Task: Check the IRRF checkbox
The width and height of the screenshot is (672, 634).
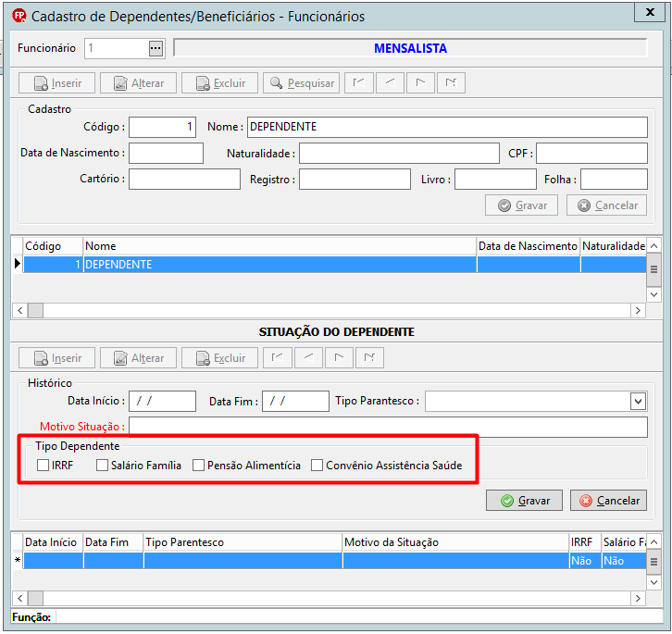Action: 43,466
